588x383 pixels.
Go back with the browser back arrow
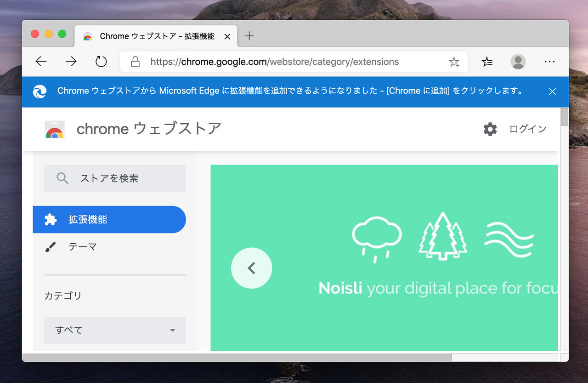pos(41,62)
